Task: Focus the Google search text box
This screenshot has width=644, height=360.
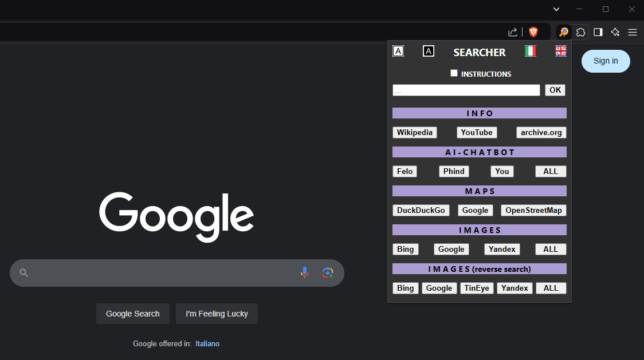Action: [x=177, y=273]
